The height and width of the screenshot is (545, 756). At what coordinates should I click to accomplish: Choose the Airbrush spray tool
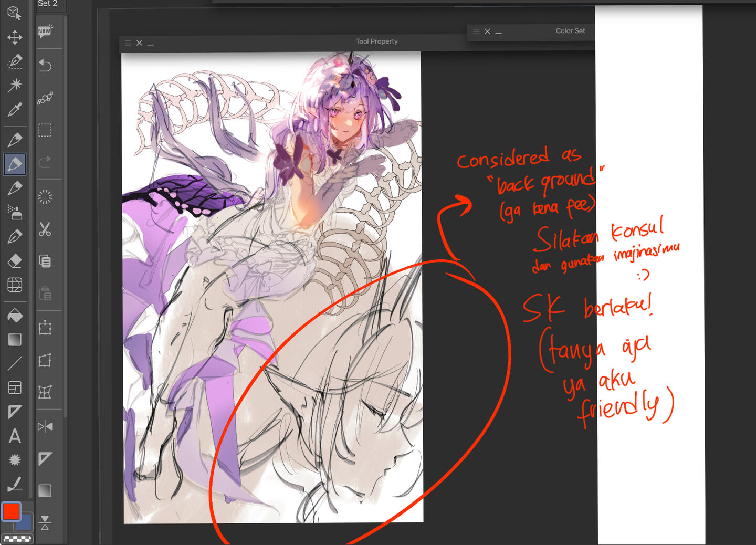tap(15, 212)
